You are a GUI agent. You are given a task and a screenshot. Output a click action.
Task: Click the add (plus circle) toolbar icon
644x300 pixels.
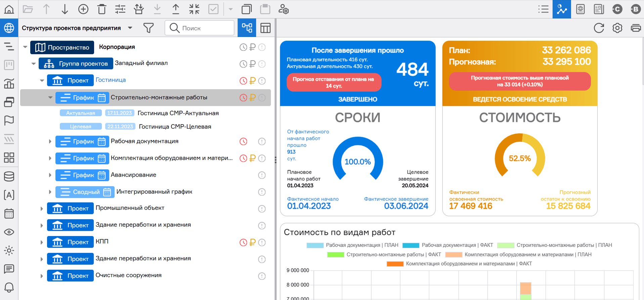coord(83,9)
